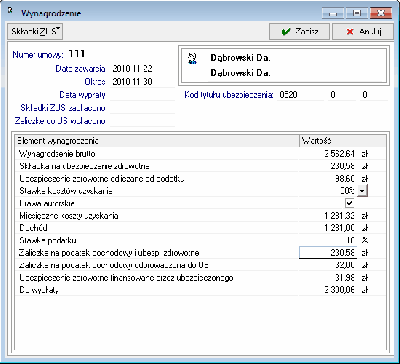Save the payroll with the Zapisz button
The height and width of the screenshot is (364, 400).
click(x=300, y=32)
